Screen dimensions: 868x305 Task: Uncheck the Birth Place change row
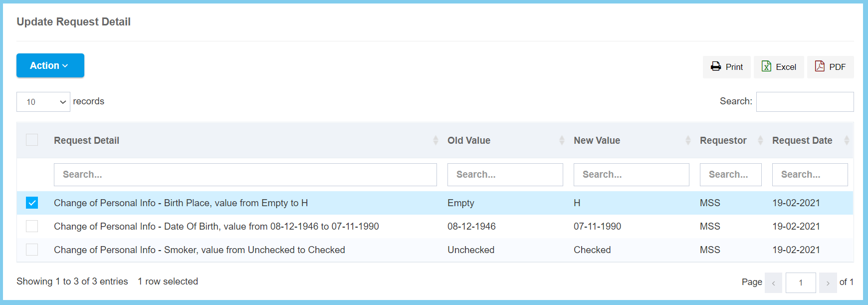tap(32, 203)
